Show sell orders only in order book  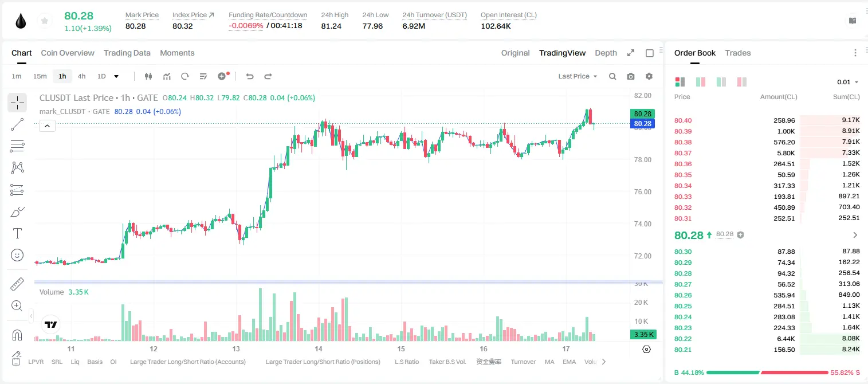coord(742,82)
